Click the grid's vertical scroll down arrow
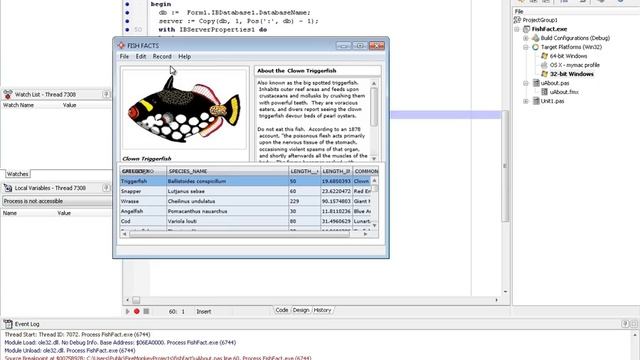This screenshot has height=360, width=640. [374, 225]
